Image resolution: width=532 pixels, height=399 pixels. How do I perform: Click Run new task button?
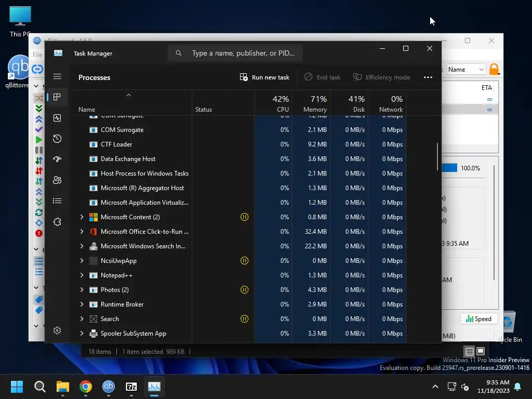[264, 77]
